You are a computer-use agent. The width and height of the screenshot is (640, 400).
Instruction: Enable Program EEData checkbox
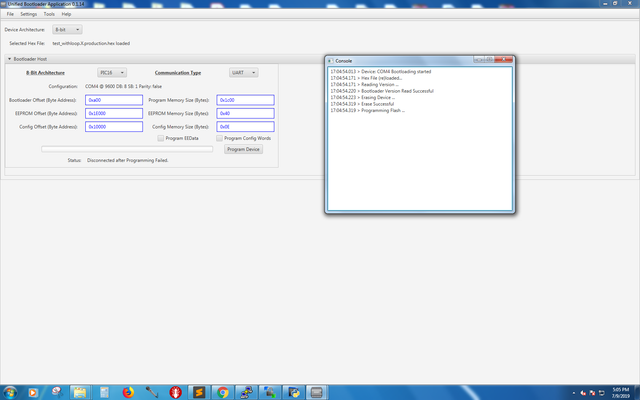click(x=161, y=138)
